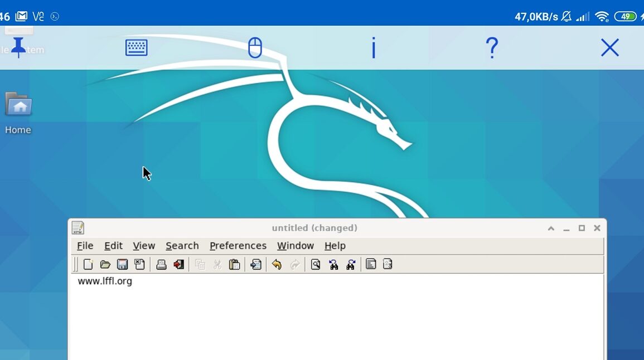
Task: Click the 'untitled (changed)' window title
Action: (314, 228)
